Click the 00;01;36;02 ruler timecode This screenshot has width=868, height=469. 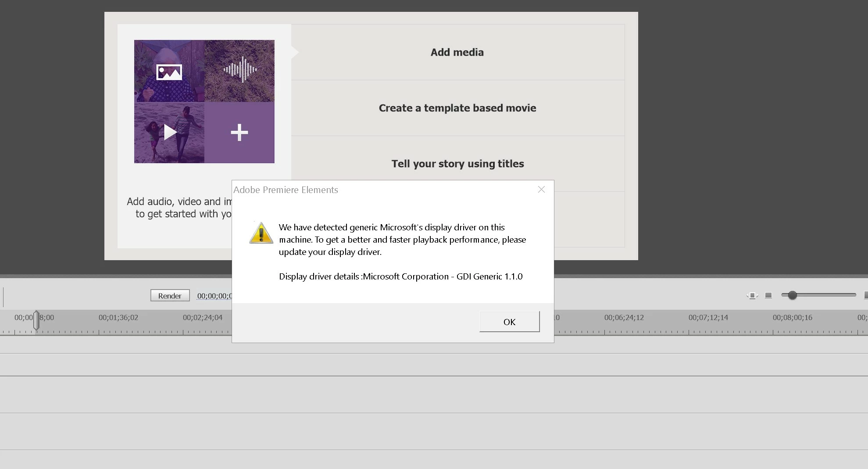(118, 317)
